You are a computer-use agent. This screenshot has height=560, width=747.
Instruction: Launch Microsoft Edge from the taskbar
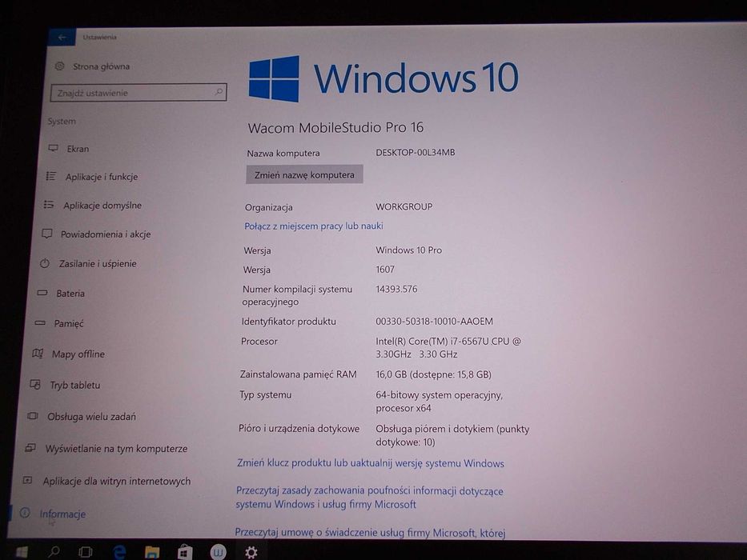click(x=119, y=552)
